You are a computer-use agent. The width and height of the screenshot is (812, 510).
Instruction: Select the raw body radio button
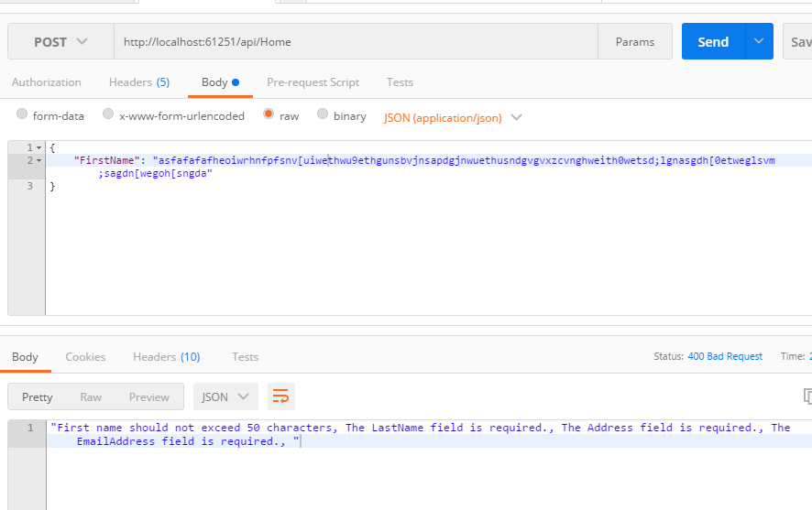[x=269, y=115]
